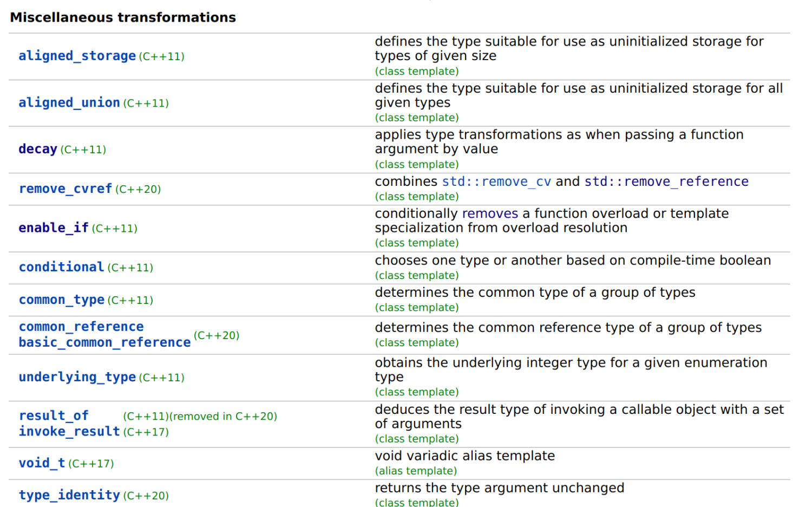Open the result_of link
This screenshot has width=812, height=507.
point(54,415)
